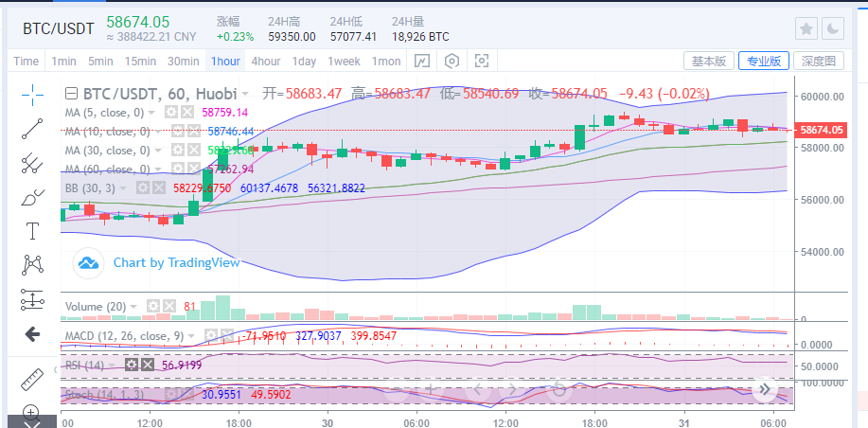Open MA 10 indicator settings gear
The height and width of the screenshot is (428, 868).
pyautogui.click(x=177, y=132)
